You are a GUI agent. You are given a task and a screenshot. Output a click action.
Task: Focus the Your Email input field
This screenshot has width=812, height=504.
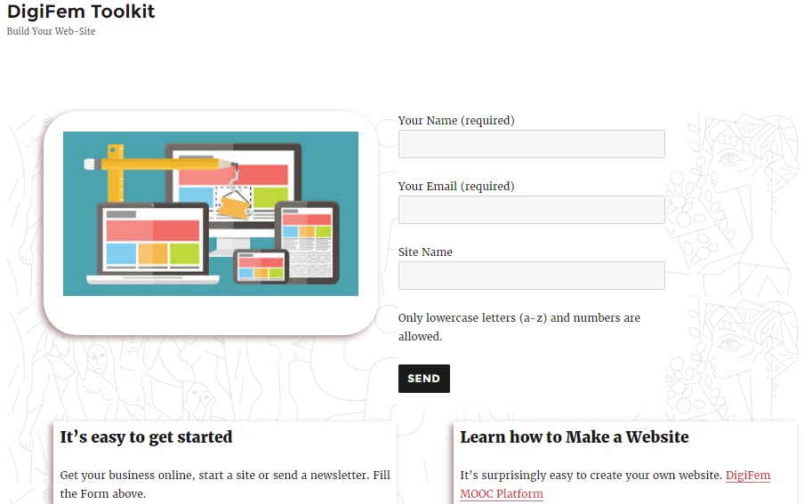531,210
